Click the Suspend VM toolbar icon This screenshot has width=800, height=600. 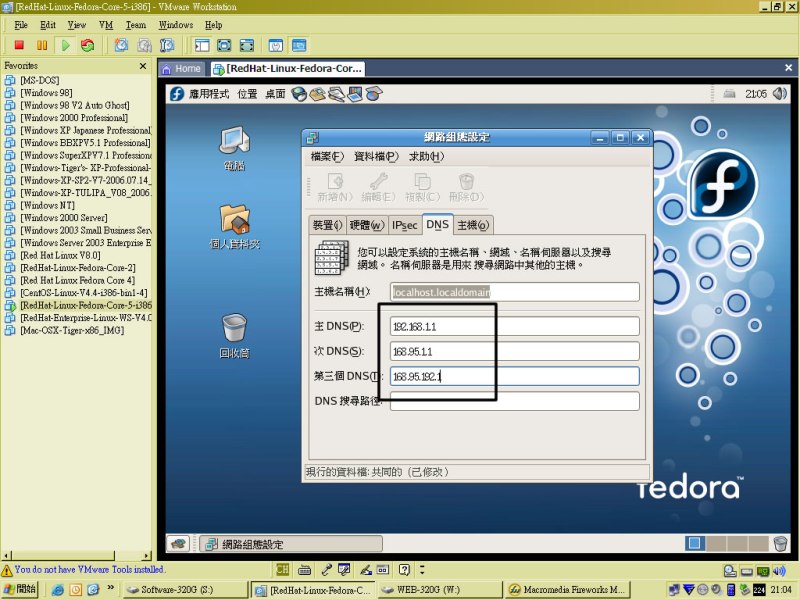point(42,45)
